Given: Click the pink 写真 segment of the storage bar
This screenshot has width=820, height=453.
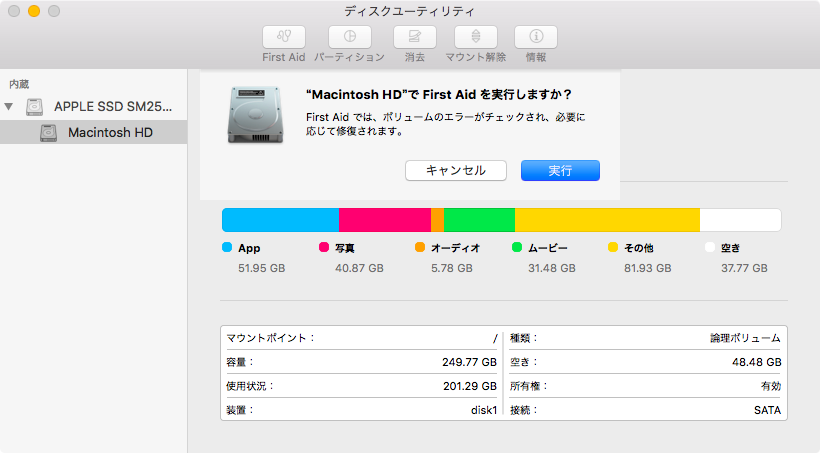Looking at the screenshot, I should click(x=385, y=220).
